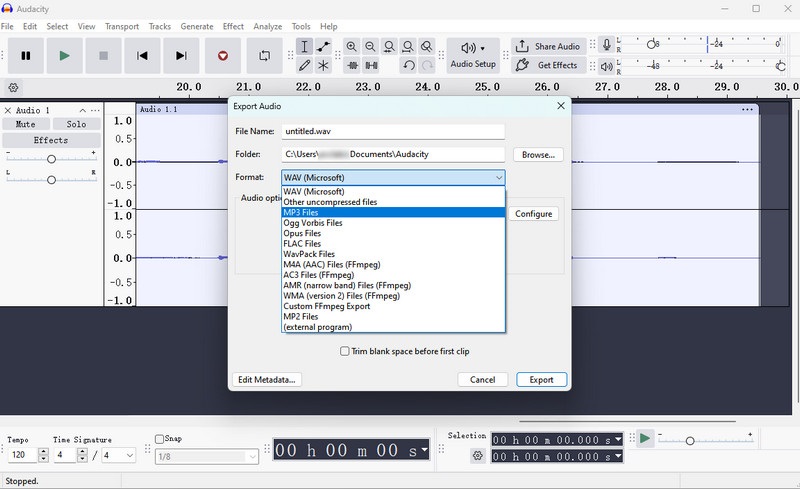800x489 pixels.
Task: Close the Audio 1 track with X
Action: 8,110
